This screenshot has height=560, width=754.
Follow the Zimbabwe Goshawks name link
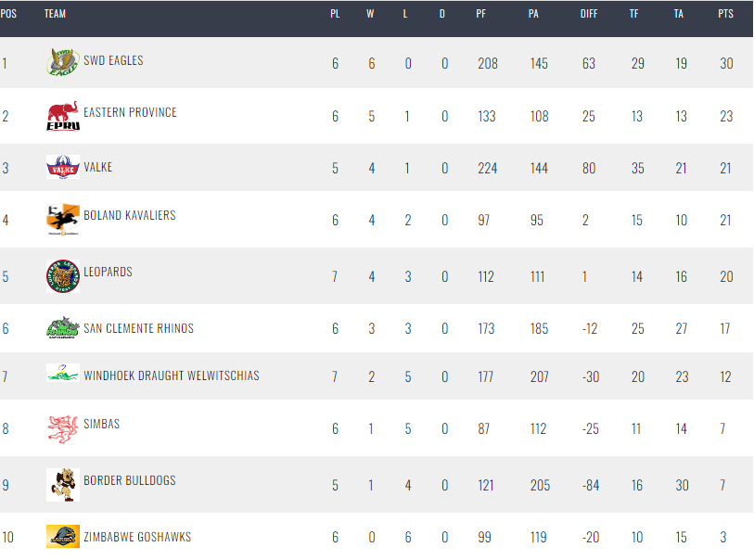pos(137,537)
